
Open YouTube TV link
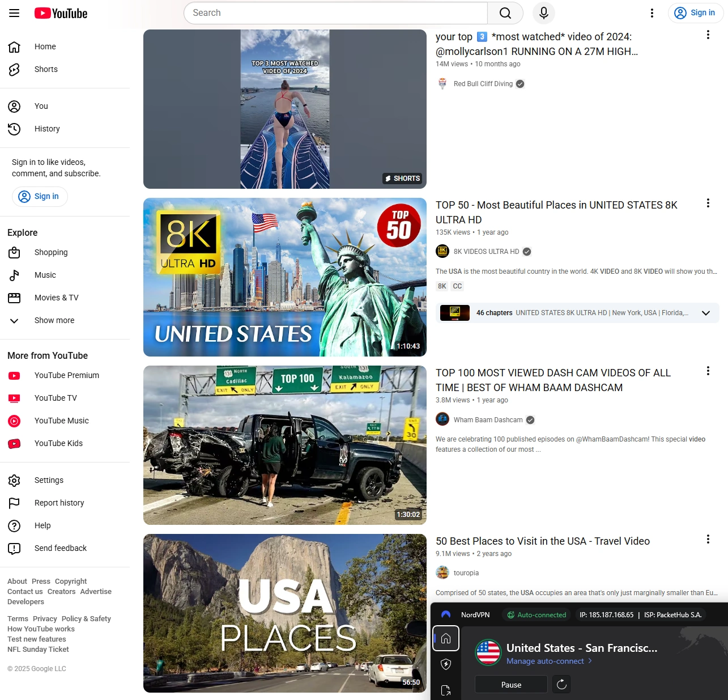click(65, 398)
